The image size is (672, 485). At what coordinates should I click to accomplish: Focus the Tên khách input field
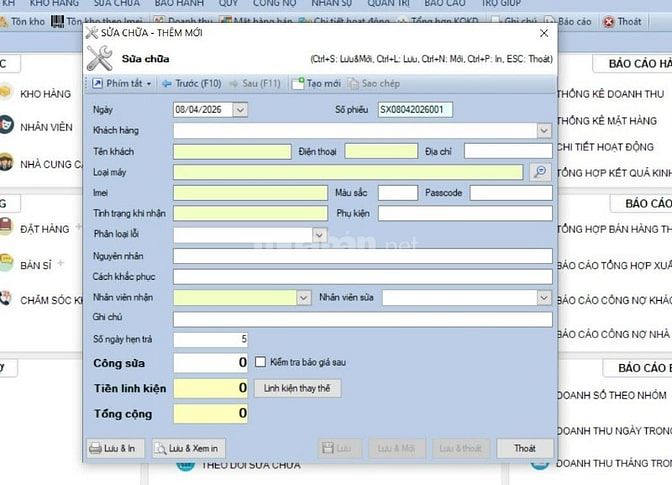coord(232,152)
